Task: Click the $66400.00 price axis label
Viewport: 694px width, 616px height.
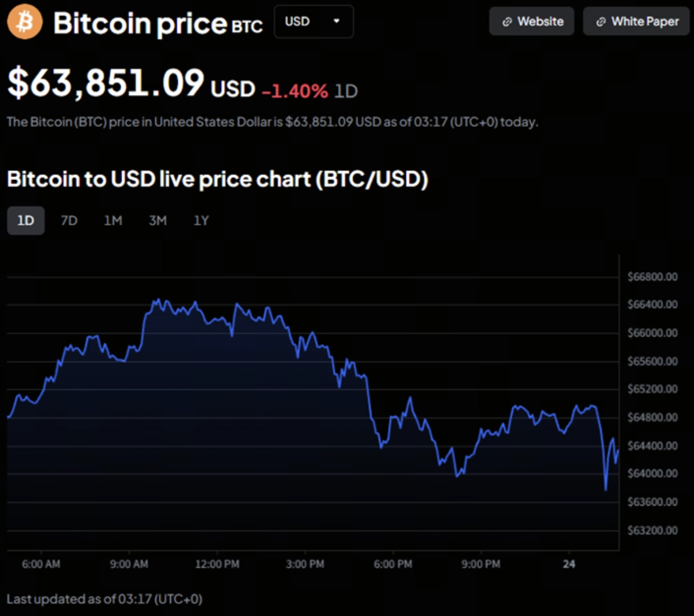Action: (x=652, y=305)
